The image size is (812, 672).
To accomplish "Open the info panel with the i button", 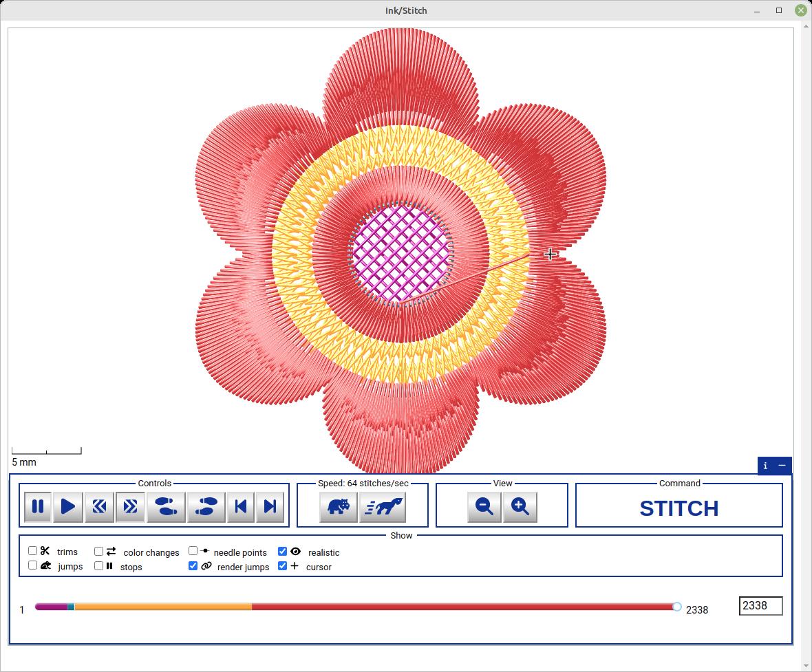I will [765, 466].
